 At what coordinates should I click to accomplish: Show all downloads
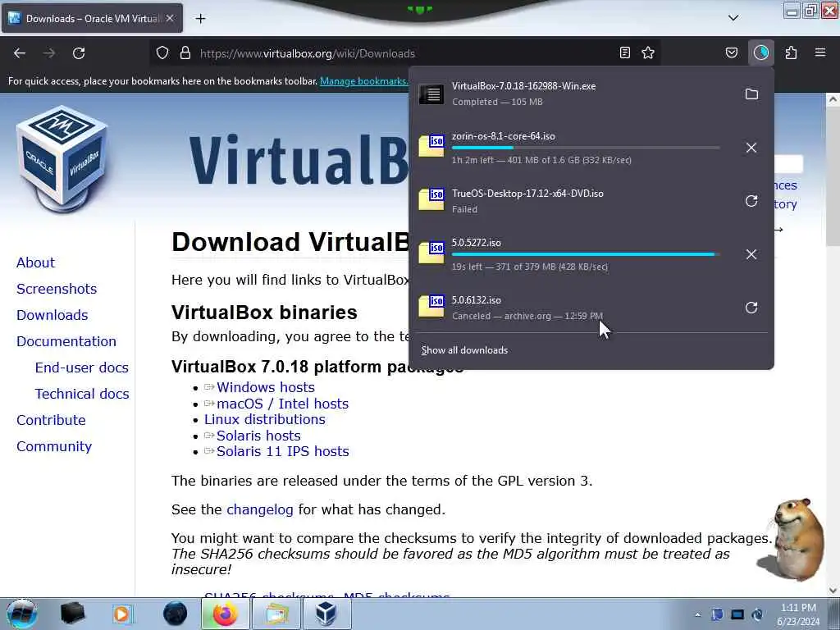coord(464,350)
